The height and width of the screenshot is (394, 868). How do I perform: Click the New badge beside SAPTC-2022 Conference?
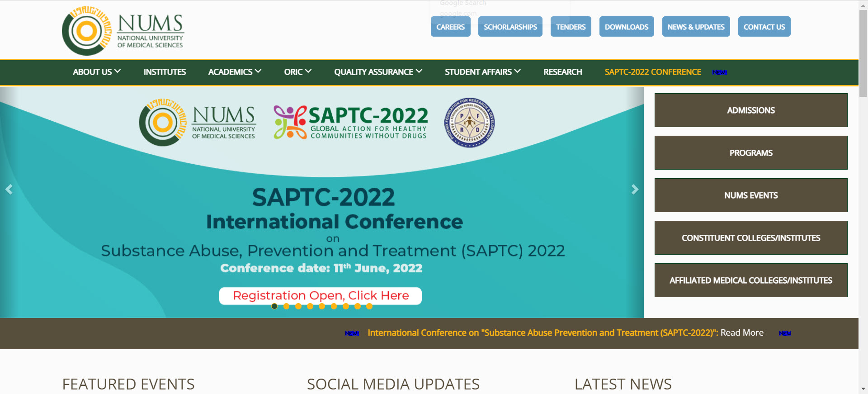(x=719, y=72)
